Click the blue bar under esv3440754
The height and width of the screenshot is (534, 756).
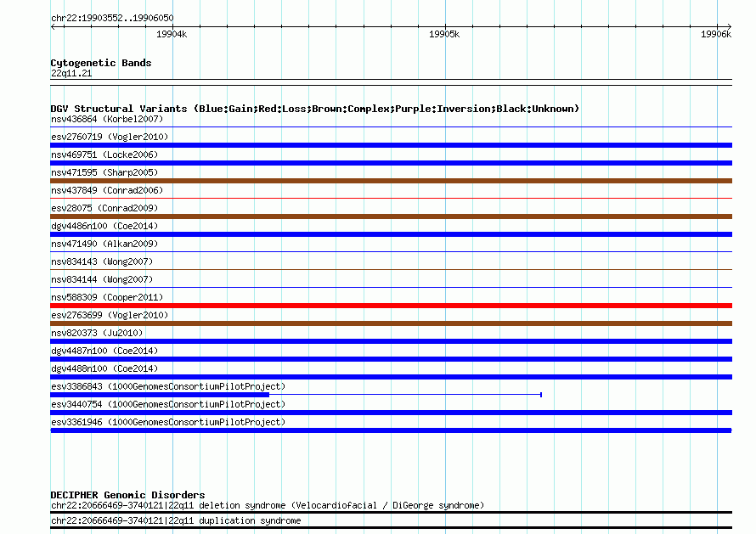[x=391, y=413]
